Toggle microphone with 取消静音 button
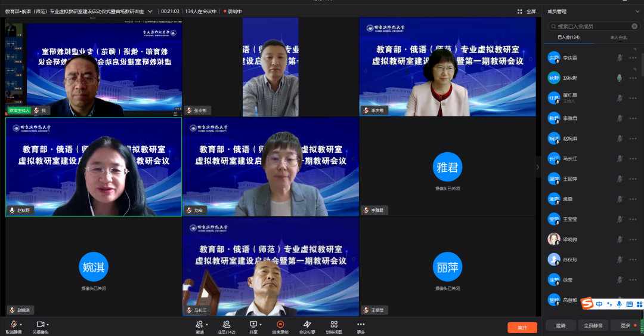The image size is (644, 336). point(13,324)
